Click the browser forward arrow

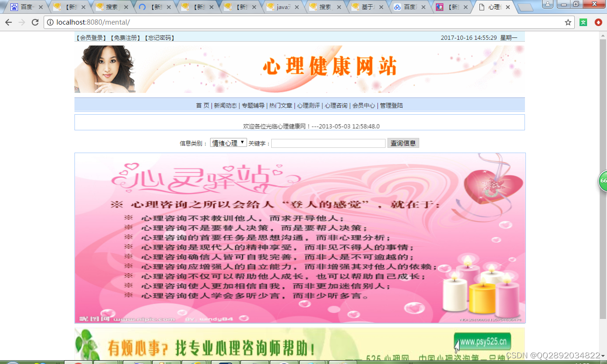(x=23, y=22)
